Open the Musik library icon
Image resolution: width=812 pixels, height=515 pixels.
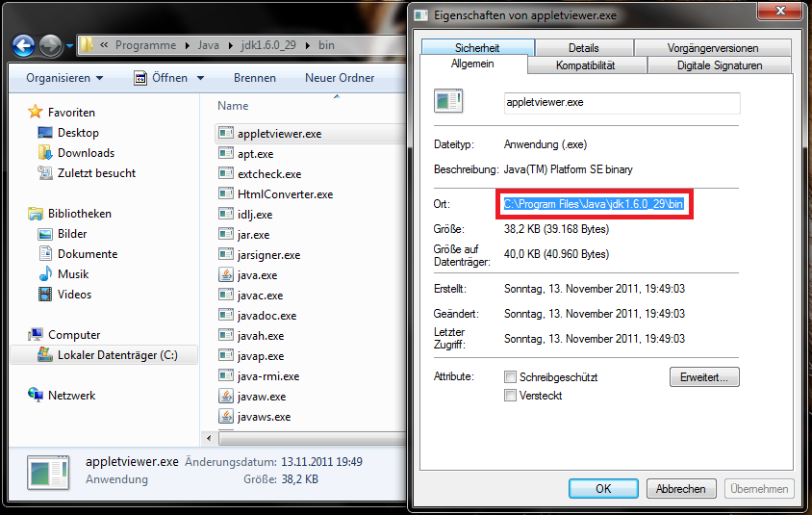click(x=45, y=274)
